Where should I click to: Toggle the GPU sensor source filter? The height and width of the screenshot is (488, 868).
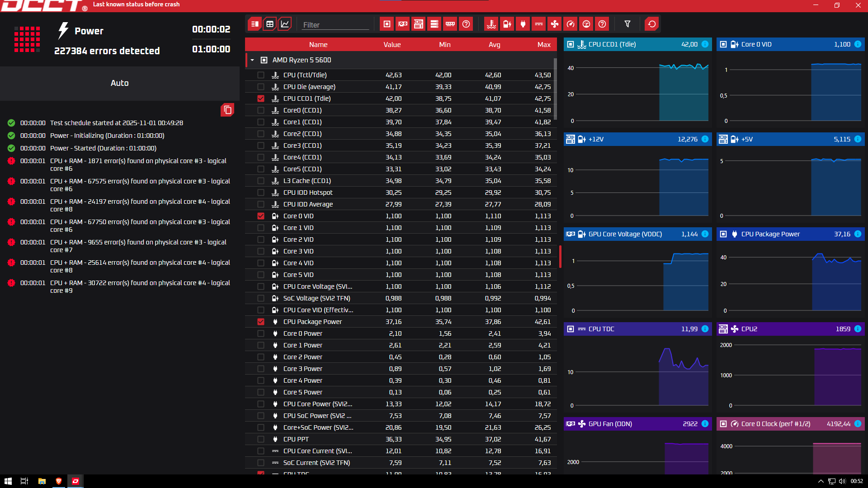click(x=403, y=24)
